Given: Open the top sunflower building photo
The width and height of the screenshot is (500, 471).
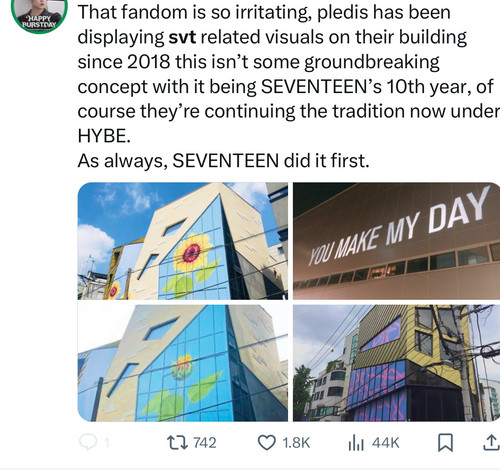Looking at the screenshot, I should [183, 241].
